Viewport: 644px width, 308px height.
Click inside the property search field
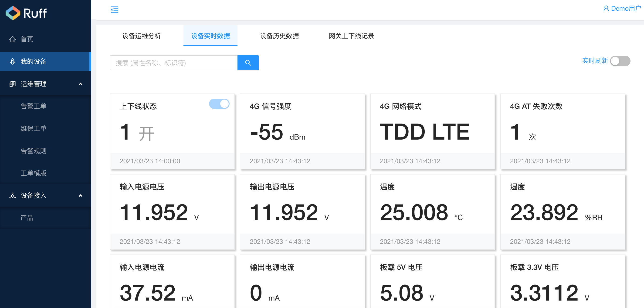pos(174,63)
